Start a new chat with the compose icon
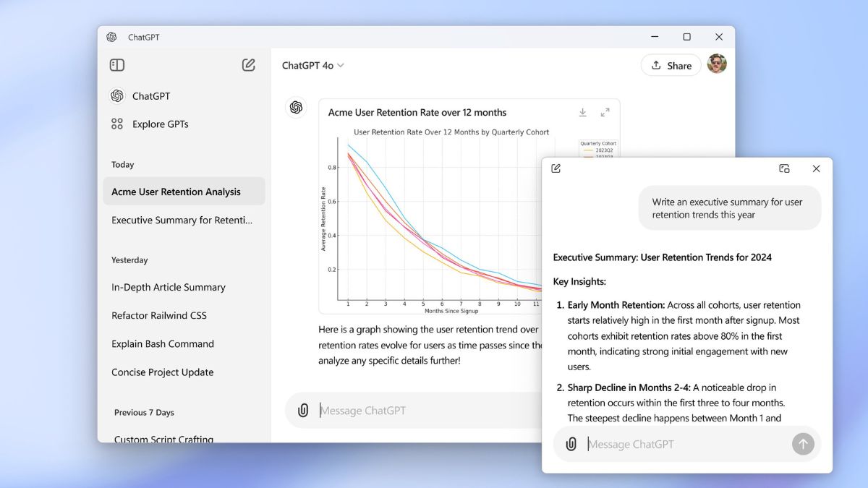The height and width of the screenshot is (488, 868). (x=248, y=64)
